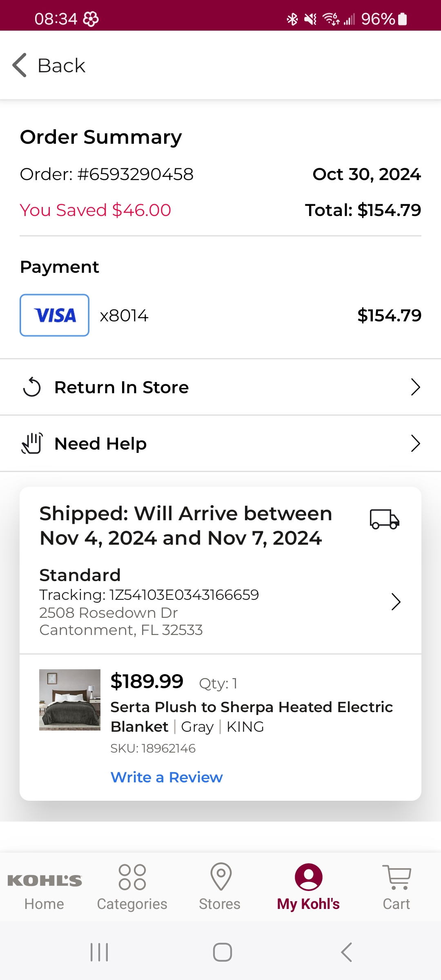Open the heated blanket product thumbnail
441x980 pixels.
pos(70,700)
